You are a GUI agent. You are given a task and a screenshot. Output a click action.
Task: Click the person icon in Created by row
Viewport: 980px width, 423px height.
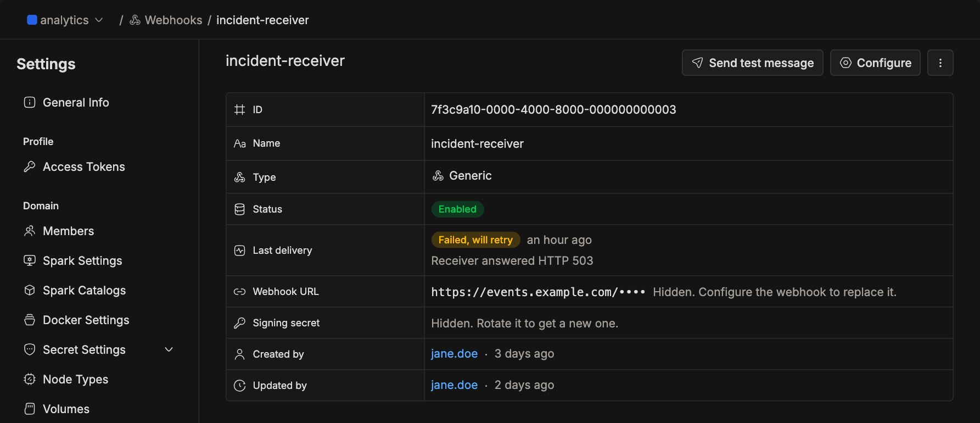(239, 354)
